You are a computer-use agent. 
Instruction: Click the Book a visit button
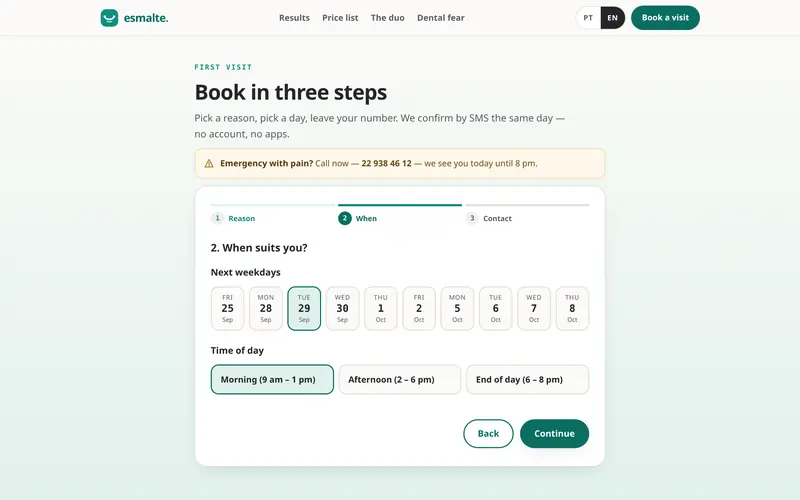(665, 18)
